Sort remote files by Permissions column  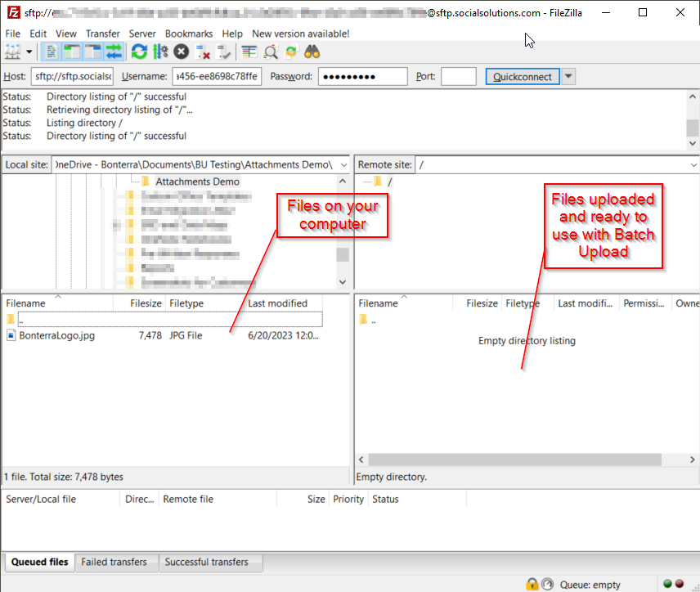tap(645, 303)
